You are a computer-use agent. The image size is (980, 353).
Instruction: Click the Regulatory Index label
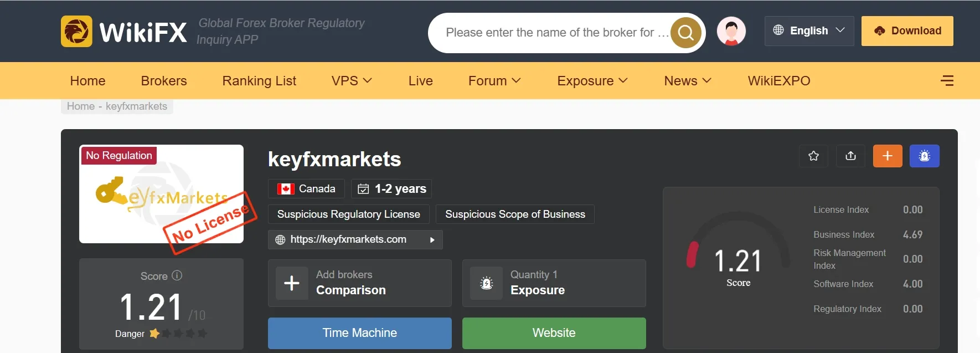847,309
